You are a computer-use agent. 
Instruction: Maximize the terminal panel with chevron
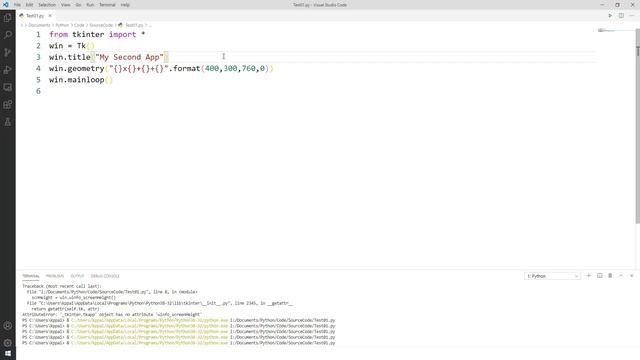click(x=621, y=276)
